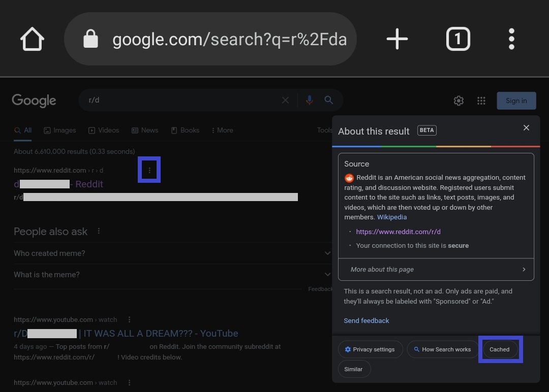The image size is (549, 392).
Task: Start voice search with microphone icon
Action: click(x=309, y=101)
